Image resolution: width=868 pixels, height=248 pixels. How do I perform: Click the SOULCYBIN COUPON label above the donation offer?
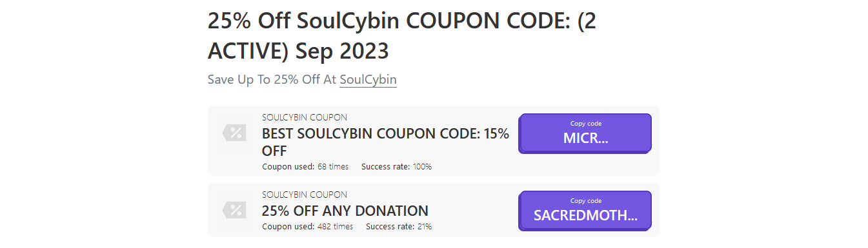click(x=305, y=195)
